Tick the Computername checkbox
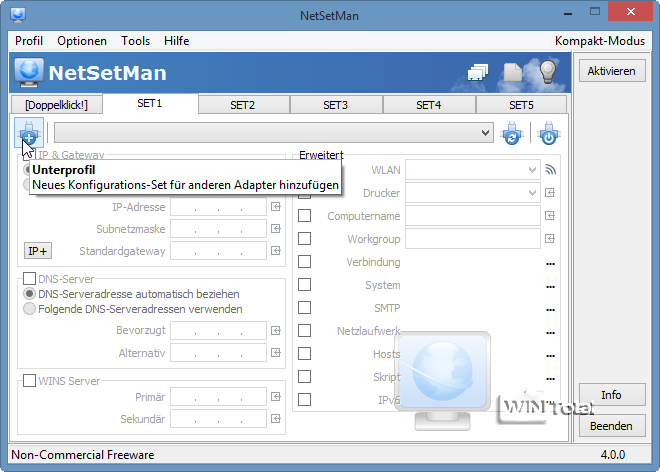 pyautogui.click(x=304, y=216)
